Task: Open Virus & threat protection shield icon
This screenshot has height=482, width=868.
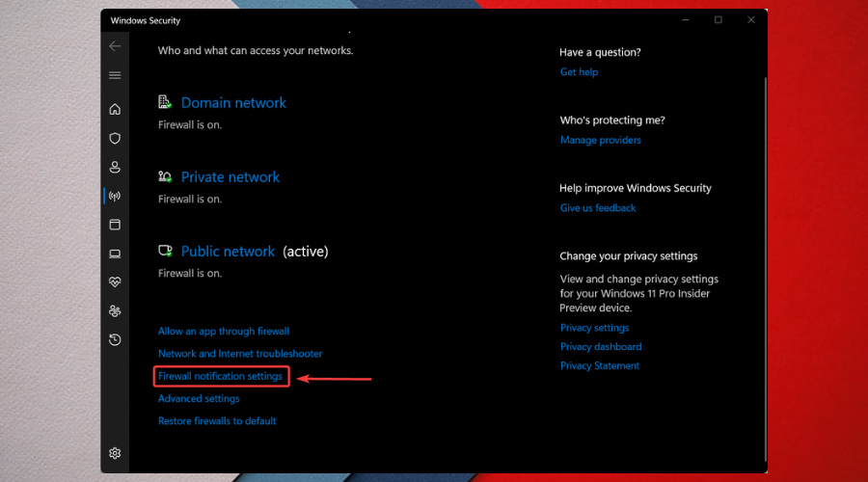Action: point(115,138)
